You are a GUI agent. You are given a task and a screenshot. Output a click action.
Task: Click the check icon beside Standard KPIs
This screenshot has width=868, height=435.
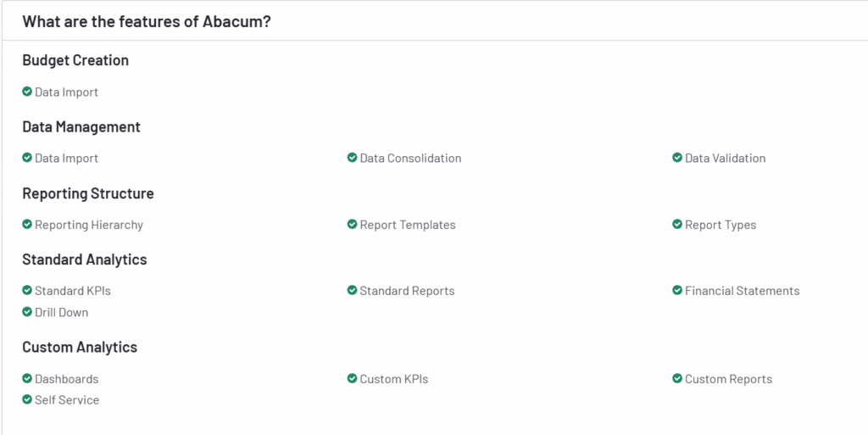tap(27, 290)
